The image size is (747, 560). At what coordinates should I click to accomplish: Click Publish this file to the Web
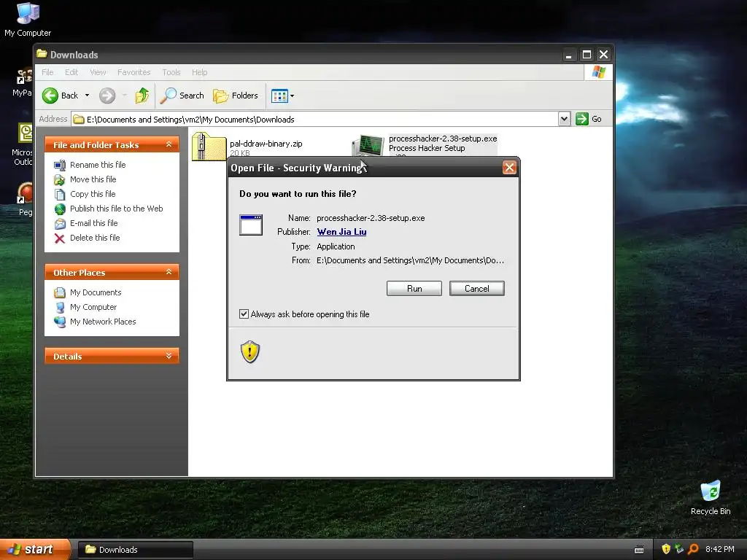click(116, 209)
